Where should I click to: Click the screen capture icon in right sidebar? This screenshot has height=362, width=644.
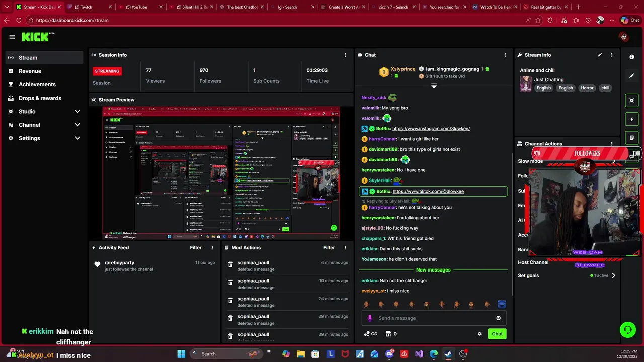point(632,100)
